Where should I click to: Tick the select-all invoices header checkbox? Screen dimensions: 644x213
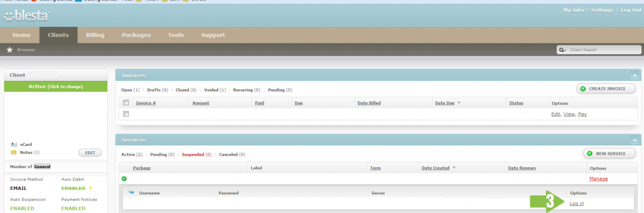pos(126,102)
